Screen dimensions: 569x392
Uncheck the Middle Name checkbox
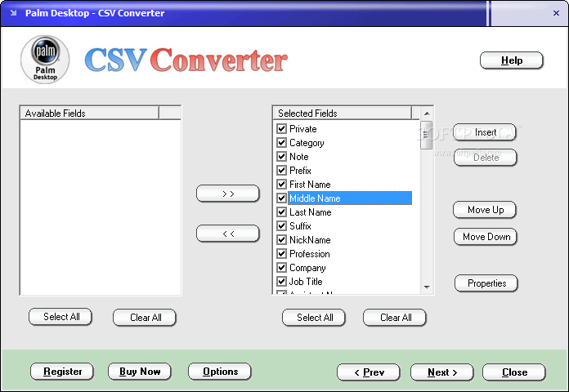click(x=281, y=198)
